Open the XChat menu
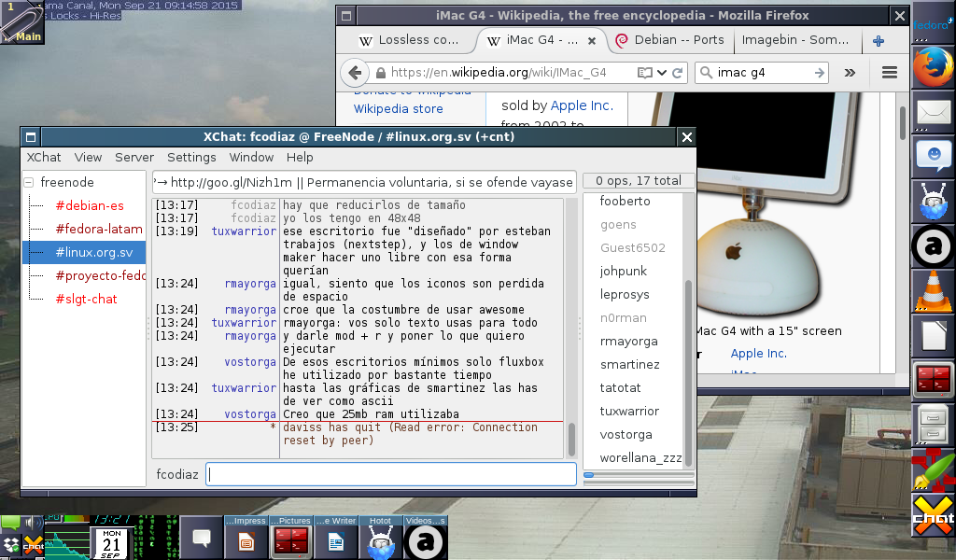 click(x=44, y=157)
